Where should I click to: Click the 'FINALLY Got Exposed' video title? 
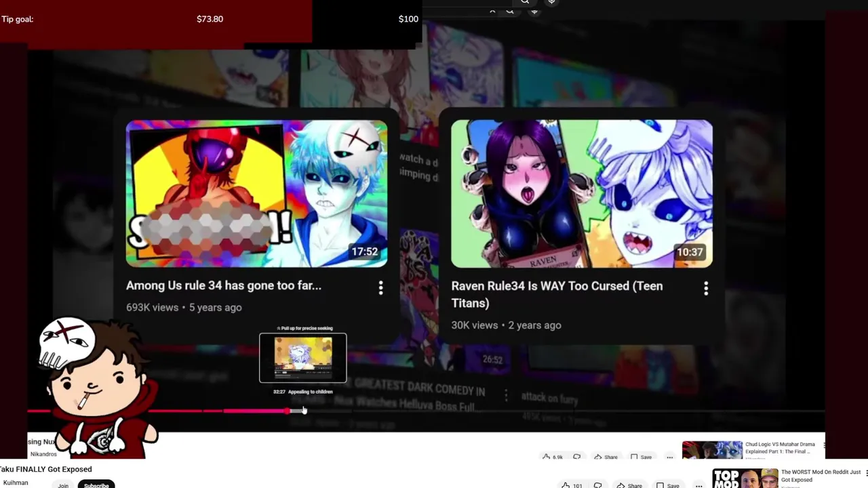point(46,469)
